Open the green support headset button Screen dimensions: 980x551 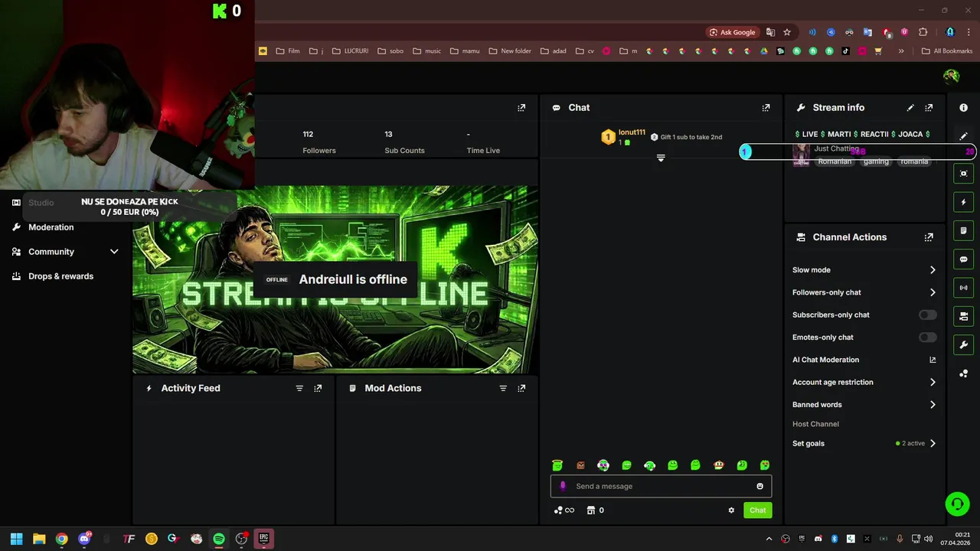point(956,504)
